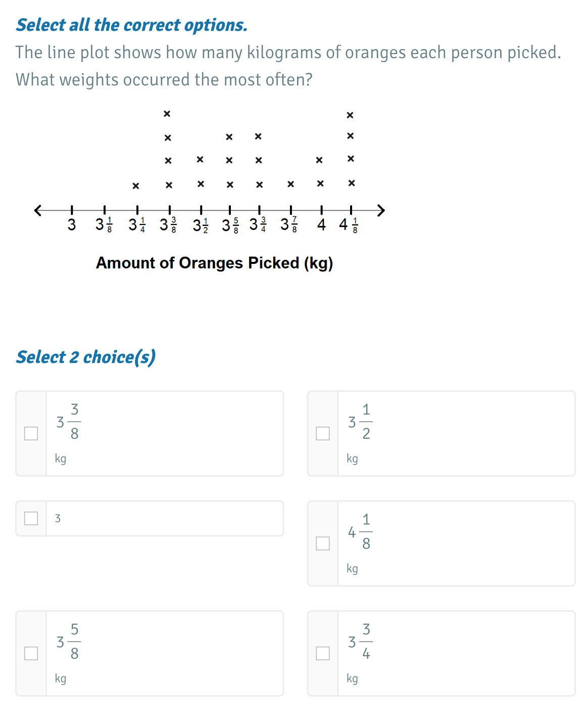Tick the 3 5/8 kg checkbox
Screen dimensions: 587x728
click(31, 653)
